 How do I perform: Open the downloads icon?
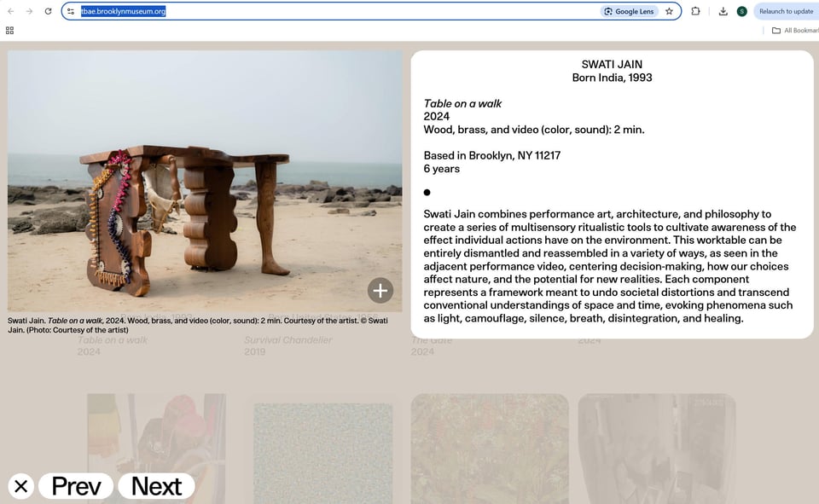click(x=723, y=11)
